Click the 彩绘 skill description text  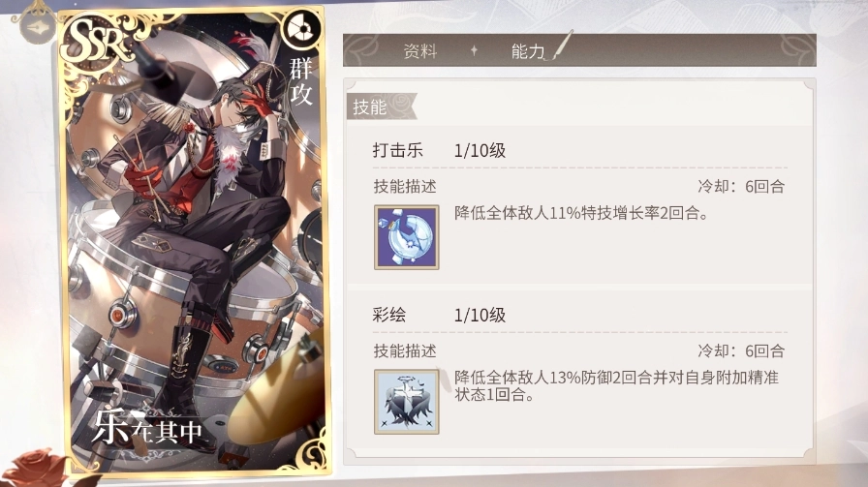tap(616, 385)
